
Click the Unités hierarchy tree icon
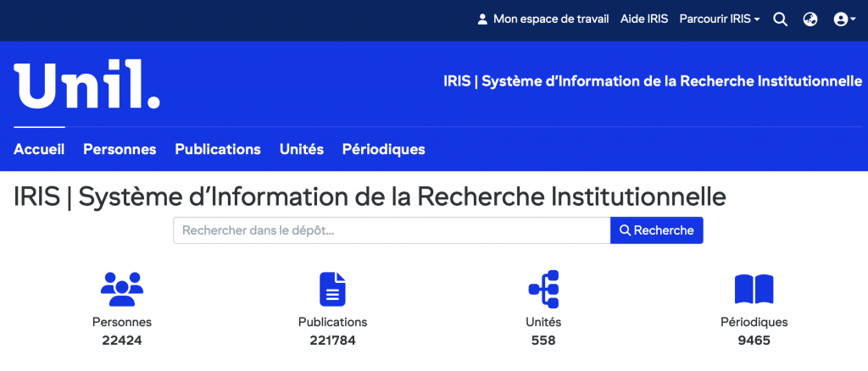tap(543, 289)
